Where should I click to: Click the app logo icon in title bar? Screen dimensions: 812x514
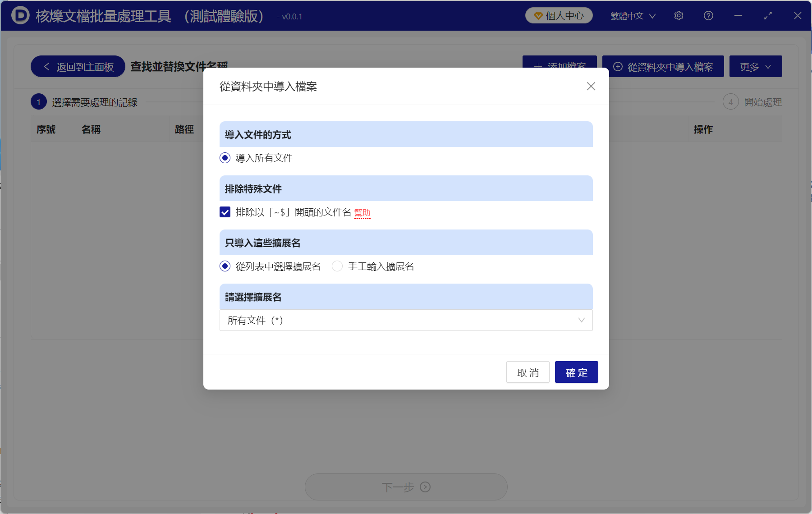pyautogui.click(x=20, y=16)
